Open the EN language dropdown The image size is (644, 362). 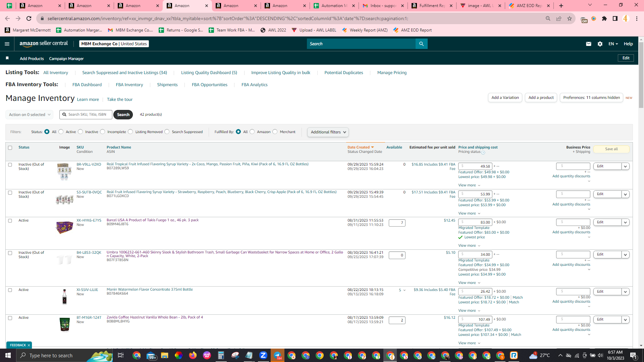coord(613,44)
